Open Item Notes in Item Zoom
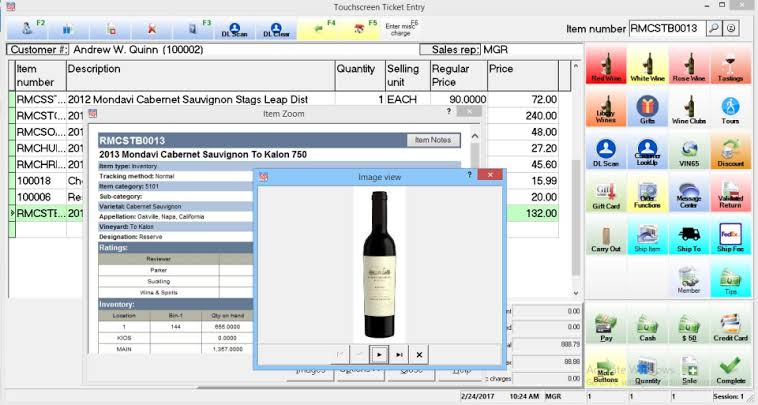The height and width of the screenshot is (405, 758). tap(433, 140)
